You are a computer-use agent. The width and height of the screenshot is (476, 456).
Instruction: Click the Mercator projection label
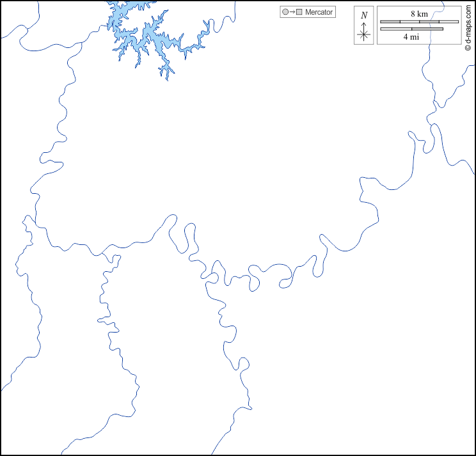pyautogui.click(x=319, y=12)
